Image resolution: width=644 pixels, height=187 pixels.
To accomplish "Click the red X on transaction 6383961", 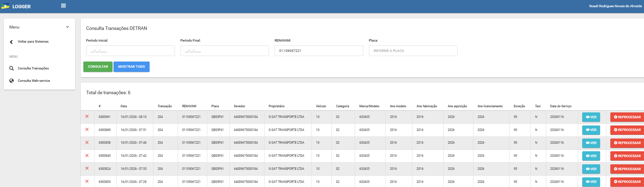I will click(87, 117).
